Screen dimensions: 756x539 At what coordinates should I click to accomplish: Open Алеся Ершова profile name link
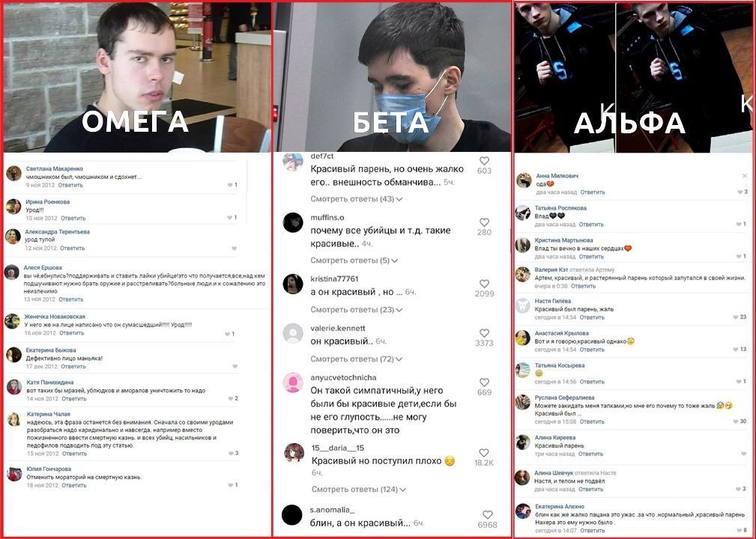point(43,268)
